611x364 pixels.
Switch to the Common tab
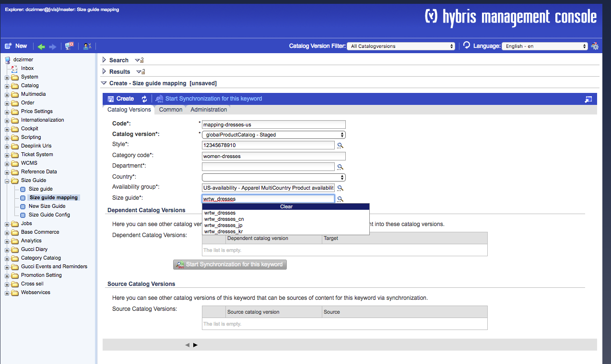171,110
